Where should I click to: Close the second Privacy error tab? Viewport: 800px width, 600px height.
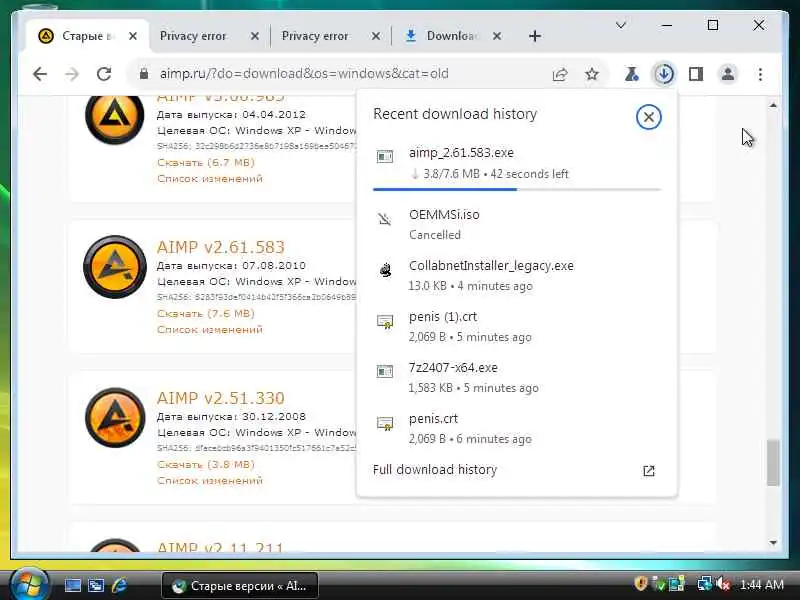376,36
